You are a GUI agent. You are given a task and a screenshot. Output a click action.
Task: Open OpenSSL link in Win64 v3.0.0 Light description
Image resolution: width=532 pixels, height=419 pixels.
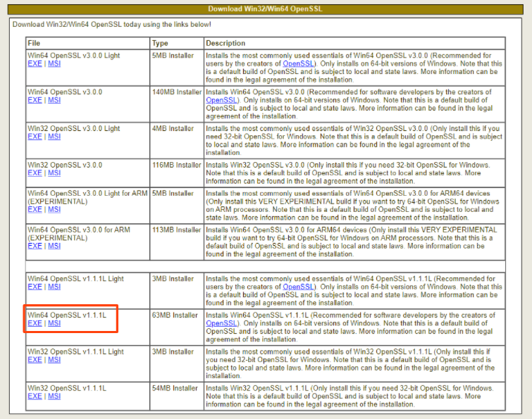[x=298, y=64]
